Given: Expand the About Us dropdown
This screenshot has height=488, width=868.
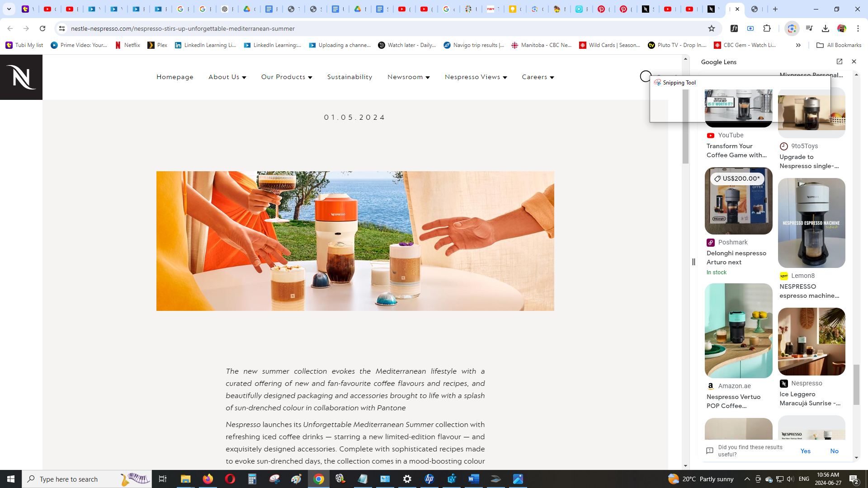Looking at the screenshot, I should (227, 77).
